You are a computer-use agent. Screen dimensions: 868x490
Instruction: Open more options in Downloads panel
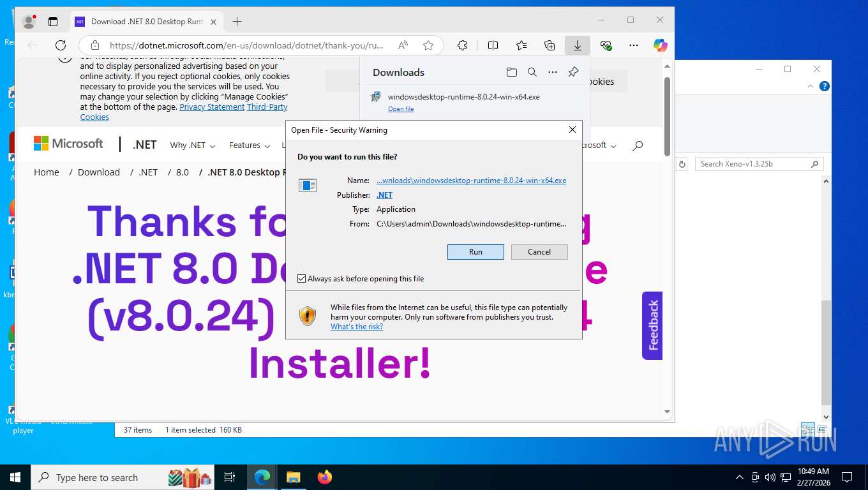point(553,72)
